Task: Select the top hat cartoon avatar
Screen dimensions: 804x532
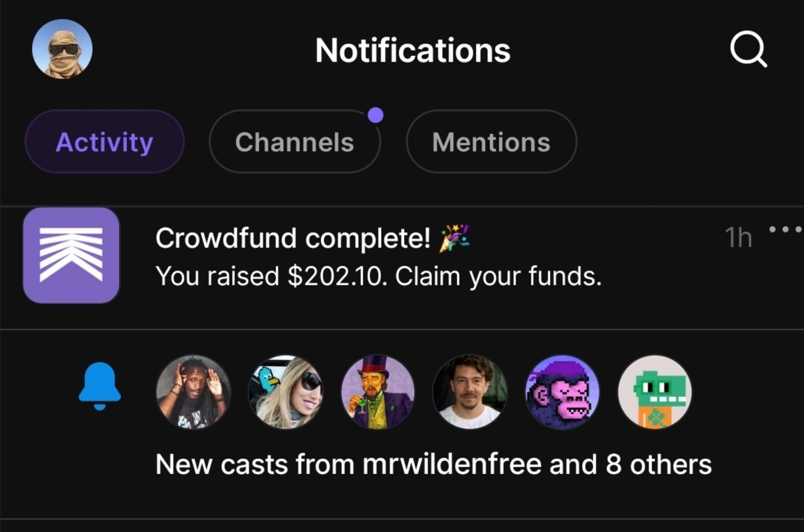Action: [378, 392]
